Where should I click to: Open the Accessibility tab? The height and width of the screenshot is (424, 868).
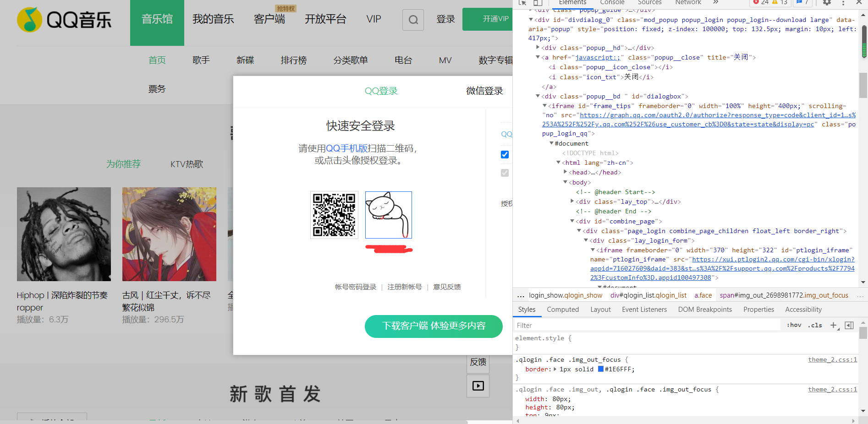[x=803, y=310]
